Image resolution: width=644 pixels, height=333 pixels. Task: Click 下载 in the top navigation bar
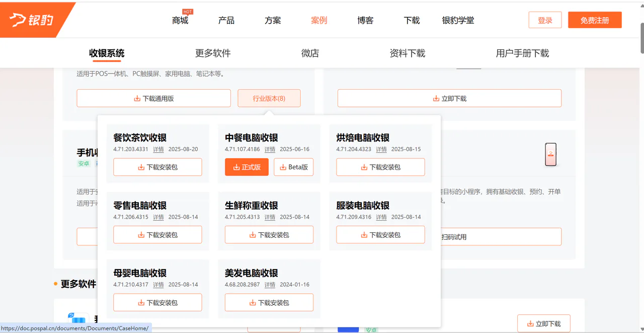[412, 20]
